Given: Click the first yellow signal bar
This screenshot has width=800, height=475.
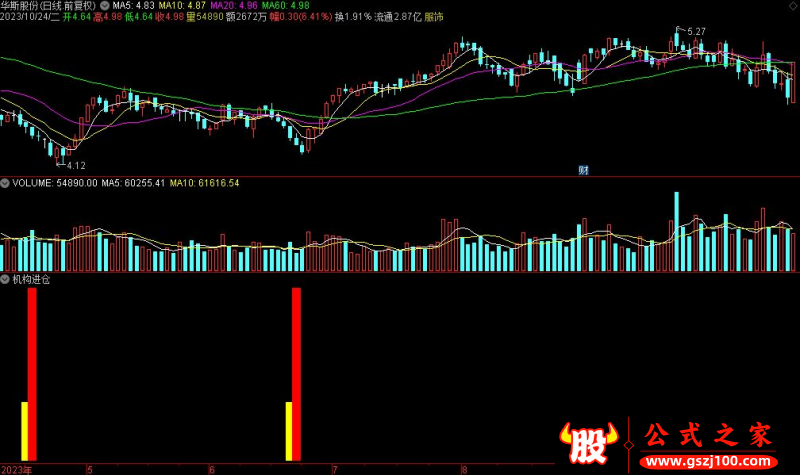Looking at the screenshot, I should point(24,432).
